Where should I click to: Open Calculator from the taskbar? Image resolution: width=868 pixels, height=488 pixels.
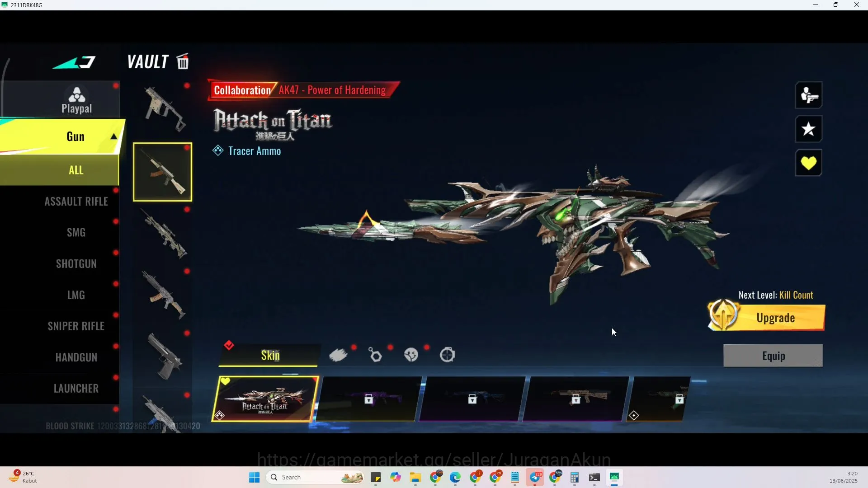click(575, 477)
